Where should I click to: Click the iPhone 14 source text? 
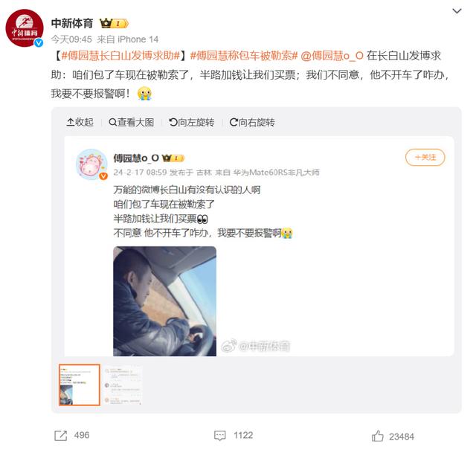point(138,39)
